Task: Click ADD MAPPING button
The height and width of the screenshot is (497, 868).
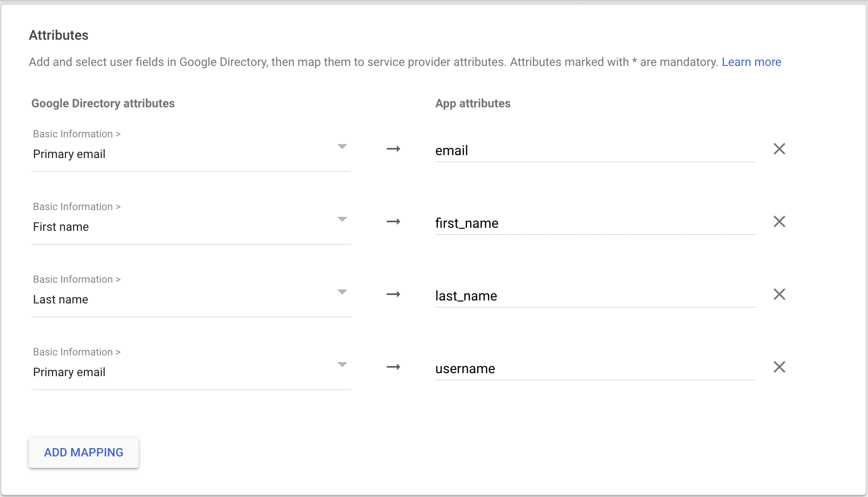Action: point(84,452)
